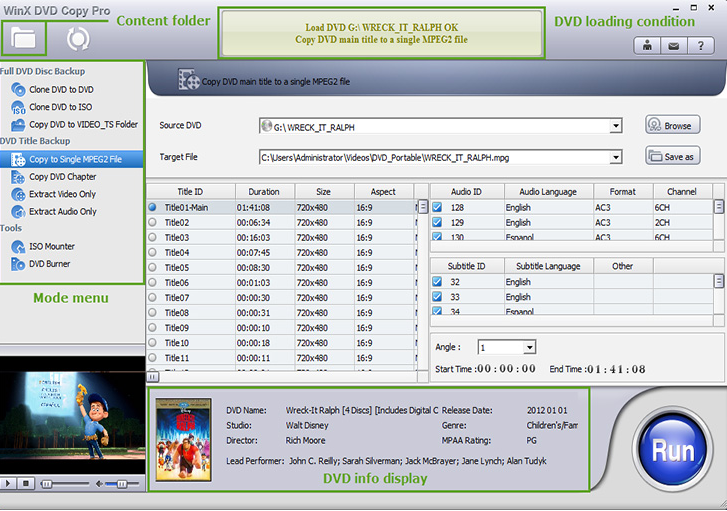Select Title02 radio button
This screenshot has width=727, height=511.
click(x=152, y=223)
